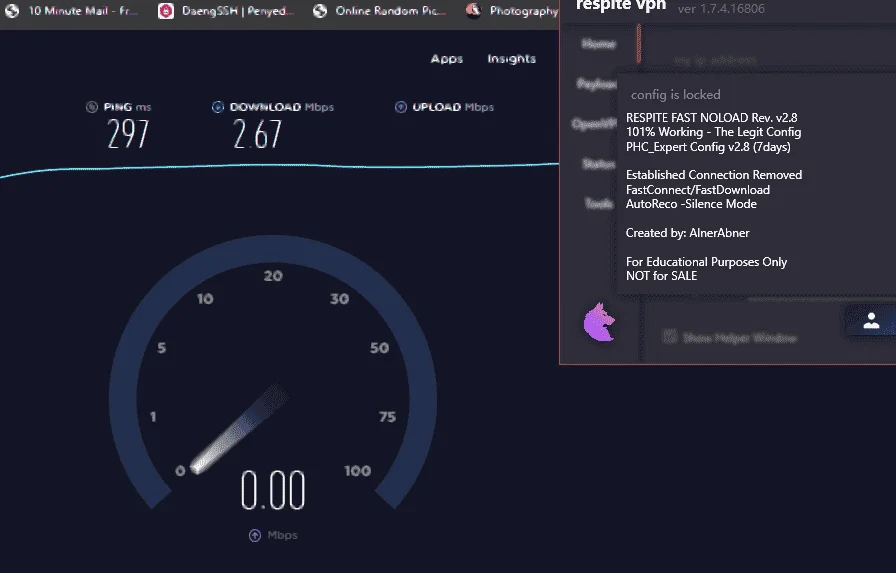Click the Online Random Pic globe favicon
This screenshot has width=896, height=573.
coord(320,11)
